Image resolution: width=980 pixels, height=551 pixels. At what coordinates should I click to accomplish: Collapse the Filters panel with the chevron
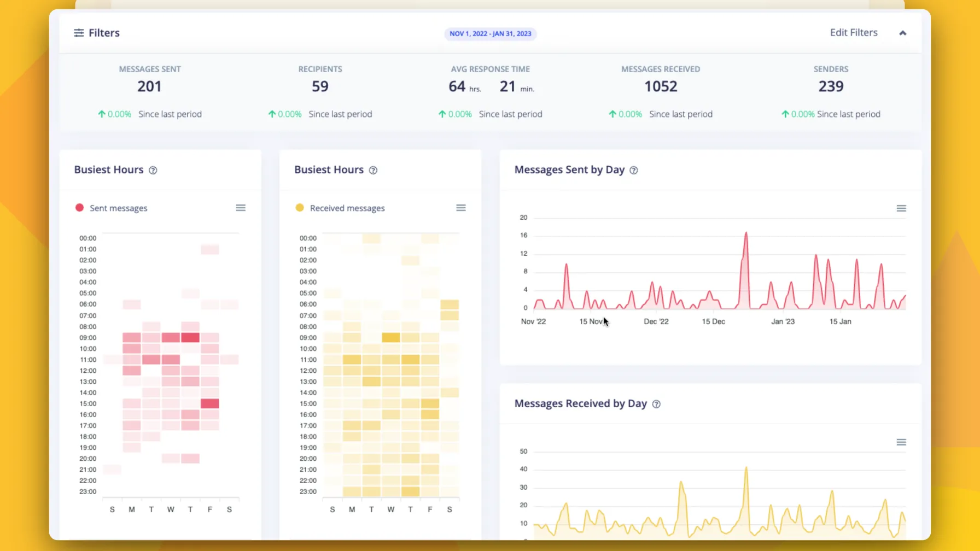902,33
